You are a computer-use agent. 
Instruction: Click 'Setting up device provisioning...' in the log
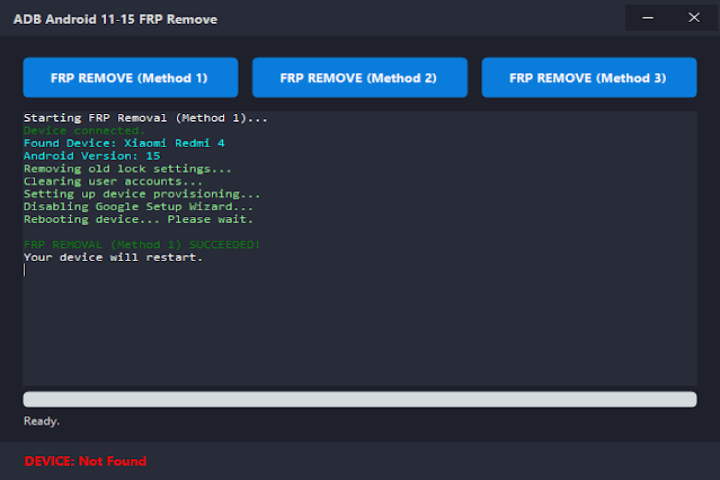(142, 194)
